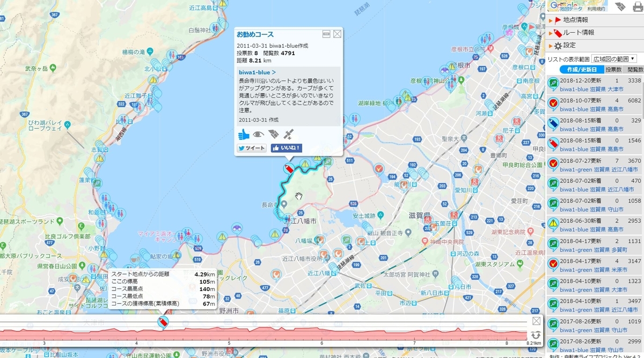Click the thumbs-up vote icon in the popup

244,135
